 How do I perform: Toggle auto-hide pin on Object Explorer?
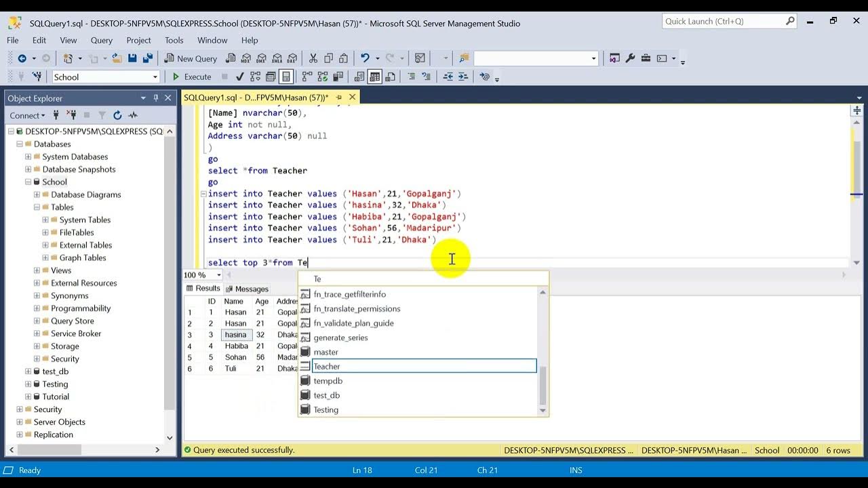point(156,98)
